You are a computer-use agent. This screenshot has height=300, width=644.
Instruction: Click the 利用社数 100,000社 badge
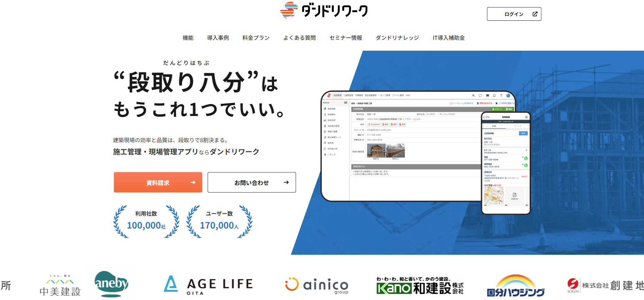pos(146,221)
